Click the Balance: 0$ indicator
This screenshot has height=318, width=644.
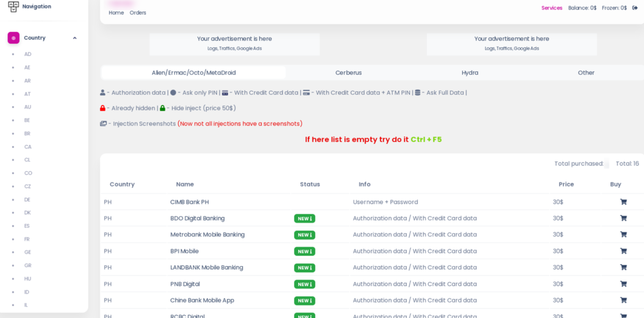[582, 8]
